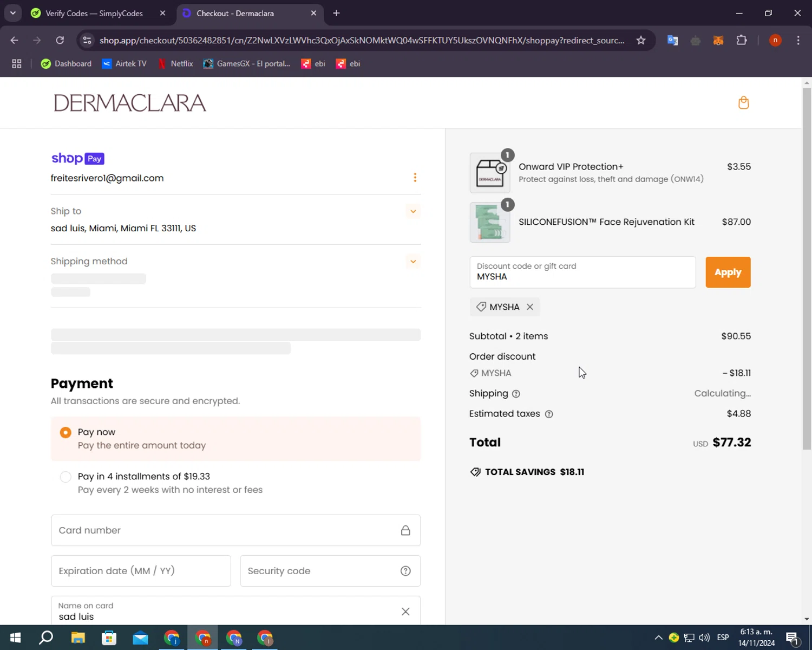This screenshot has width=812, height=650.
Task: Bookmark this page with star icon
Action: click(641, 40)
